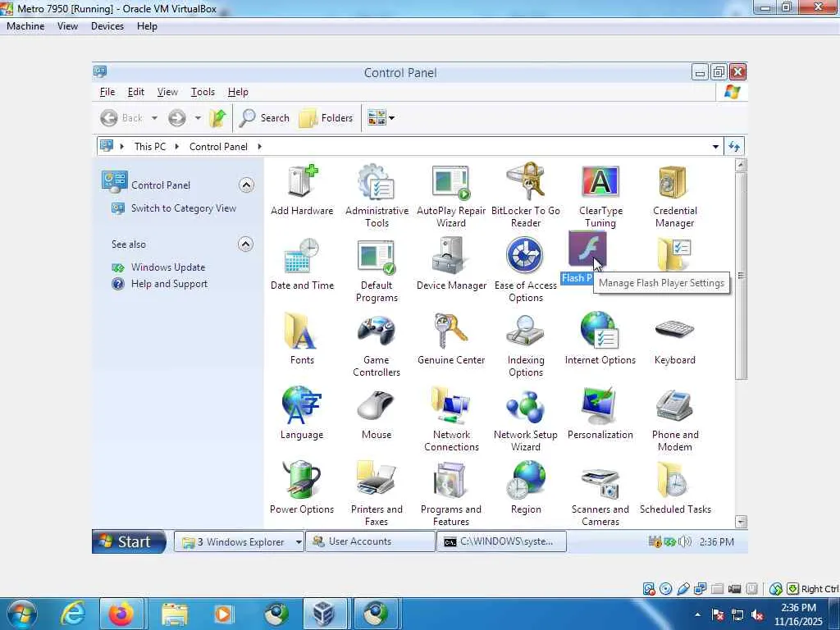Open Indexing Options

tap(526, 345)
